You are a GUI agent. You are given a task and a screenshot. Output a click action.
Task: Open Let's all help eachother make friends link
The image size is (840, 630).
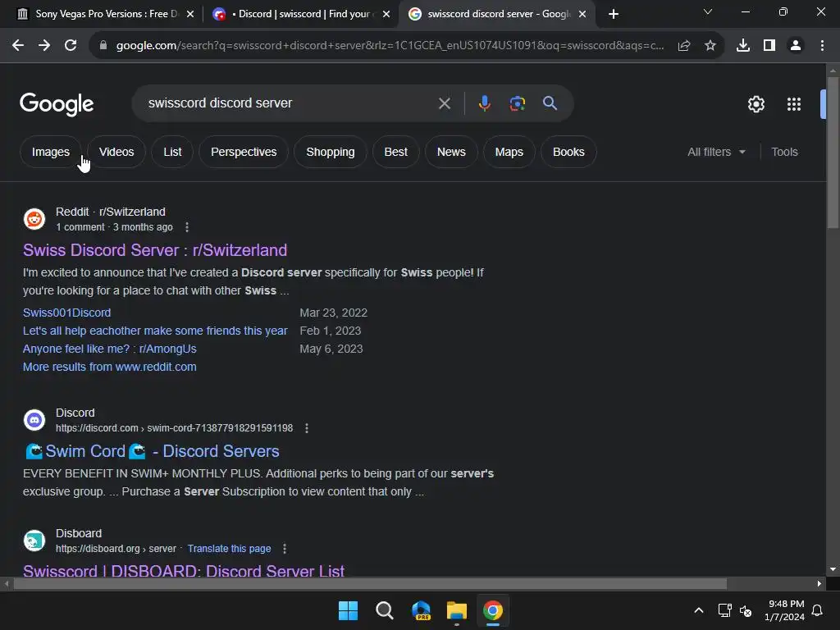[x=155, y=331]
